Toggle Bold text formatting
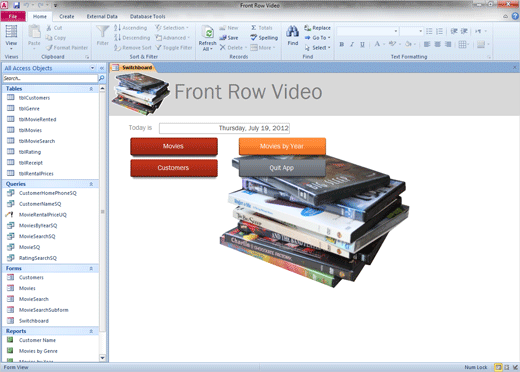 tap(341, 44)
